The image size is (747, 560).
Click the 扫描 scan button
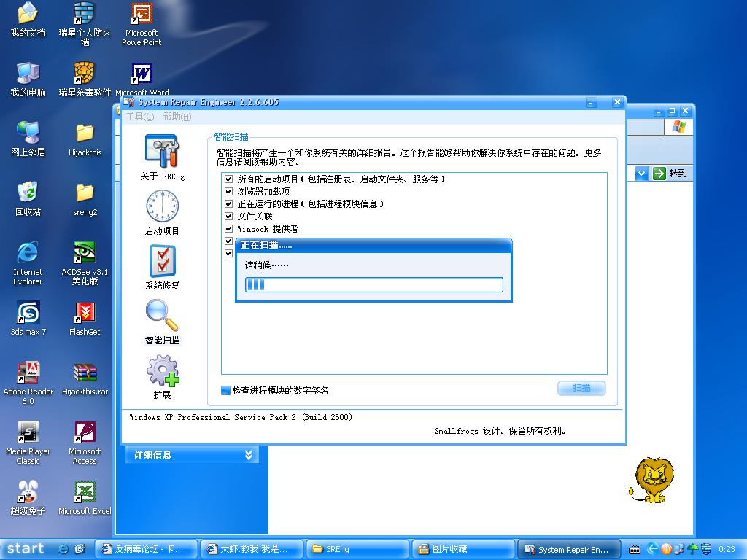tap(581, 388)
